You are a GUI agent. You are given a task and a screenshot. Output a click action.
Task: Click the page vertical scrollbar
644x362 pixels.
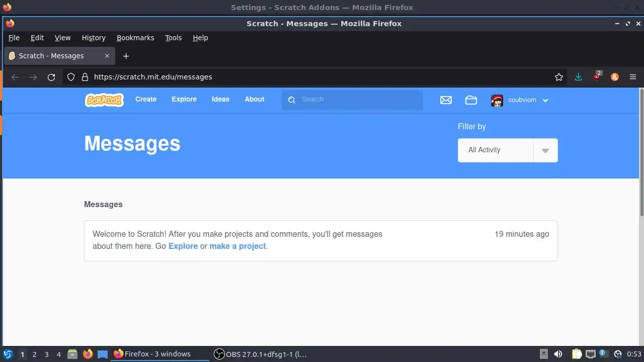pos(641,153)
